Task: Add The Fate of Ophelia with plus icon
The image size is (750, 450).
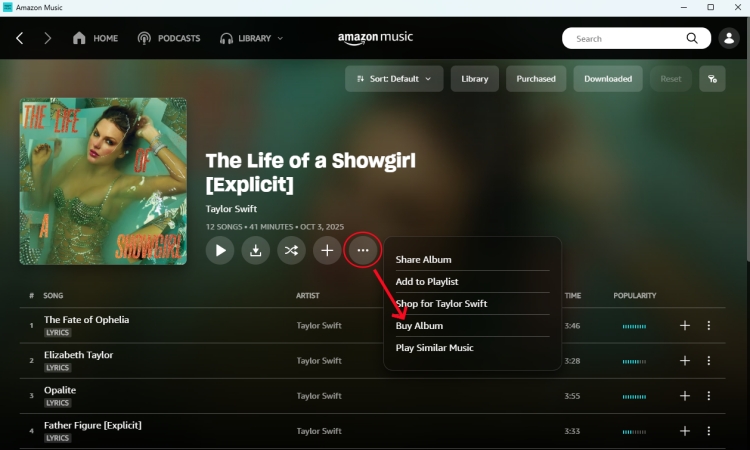Action: pos(685,326)
